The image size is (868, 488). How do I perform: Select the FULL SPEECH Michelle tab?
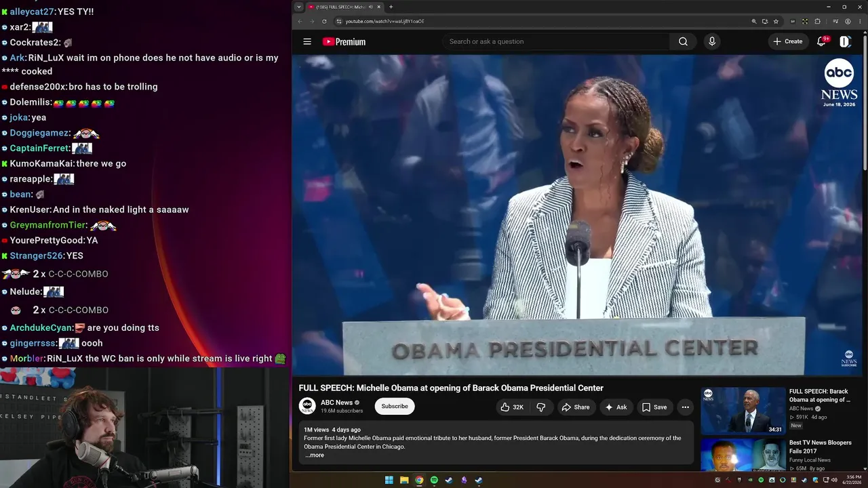(343, 7)
